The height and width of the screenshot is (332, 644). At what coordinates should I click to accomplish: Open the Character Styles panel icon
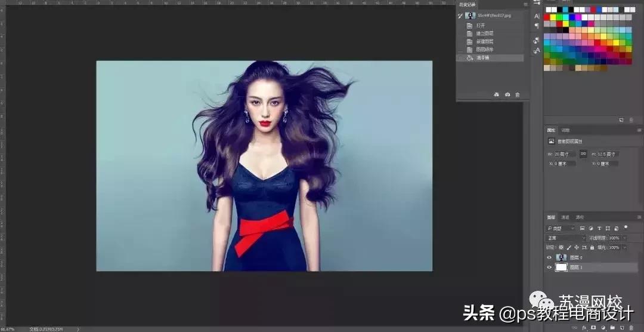click(x=537, y=51)
